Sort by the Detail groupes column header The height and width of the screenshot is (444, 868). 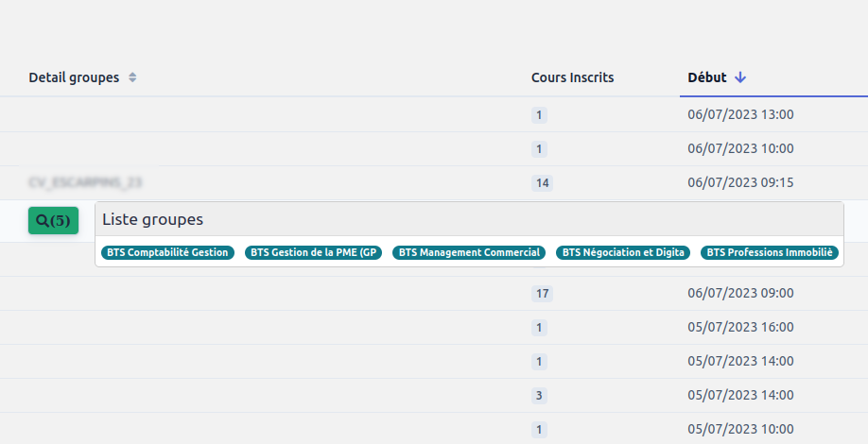[x=74, y=77]
